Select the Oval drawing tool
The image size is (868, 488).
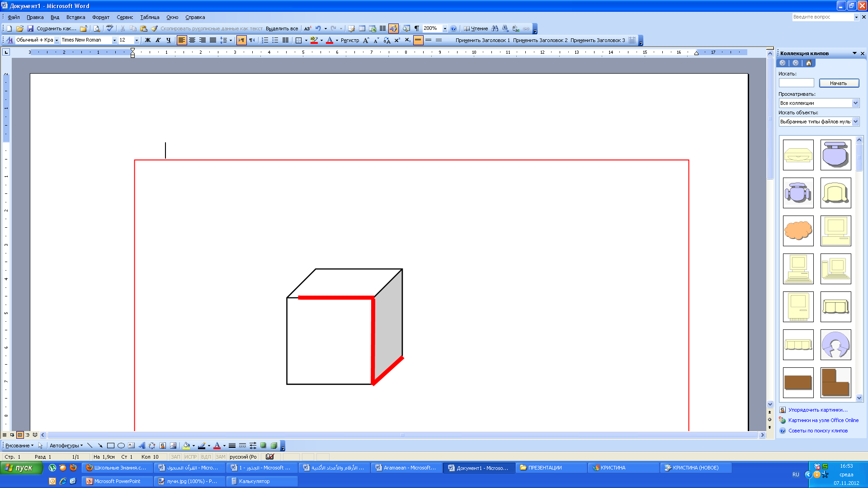point(121,446)
